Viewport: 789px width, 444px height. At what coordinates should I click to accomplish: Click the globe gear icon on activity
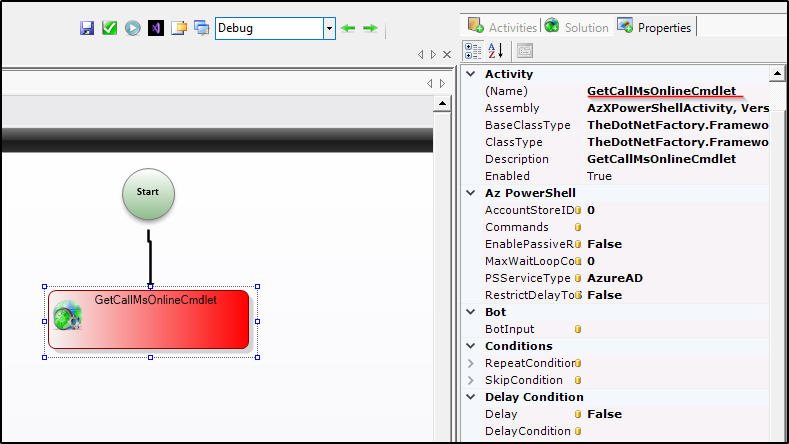pos(67,315)
